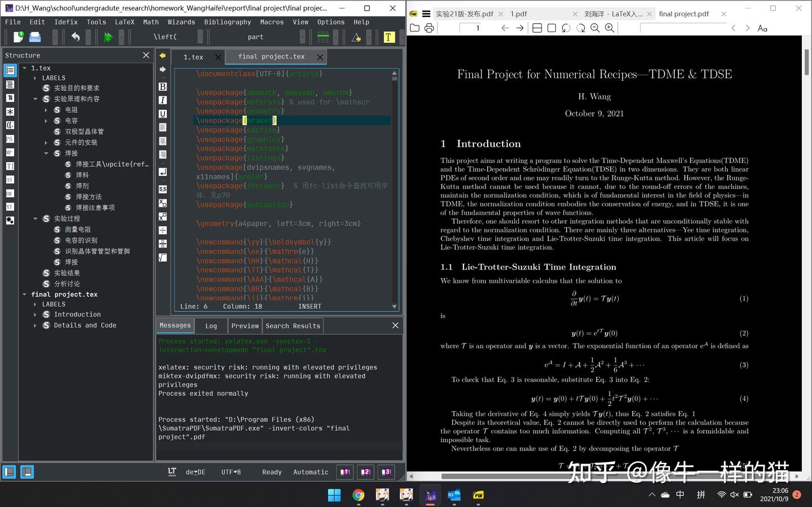Select the Structure panel icon in the sidebar
This screenshot has height=507, width=812.
(10, 70)
